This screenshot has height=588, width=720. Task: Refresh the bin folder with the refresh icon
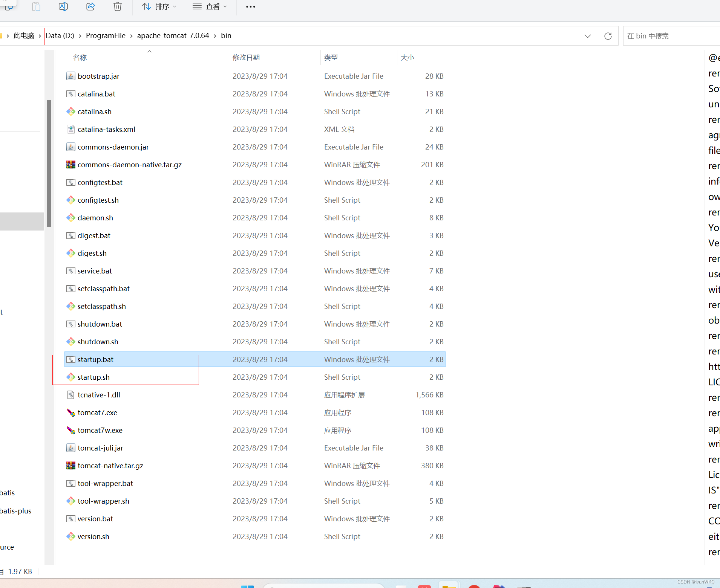point(608,36)
